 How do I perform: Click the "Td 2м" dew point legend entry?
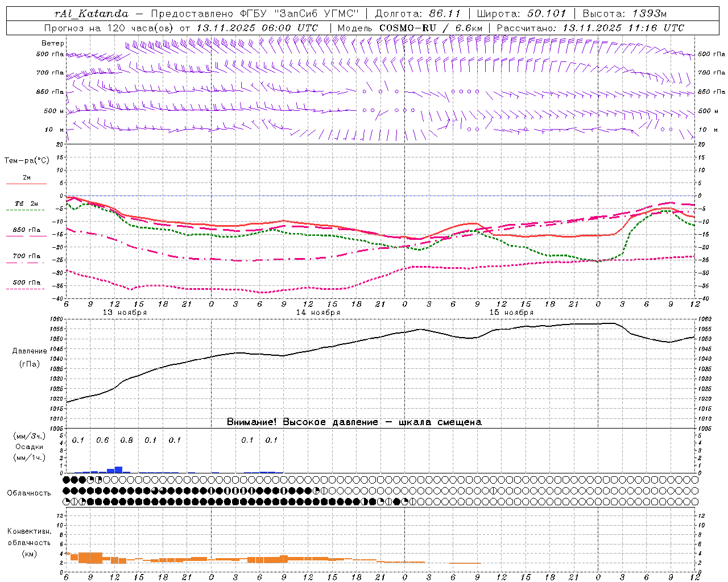tap(27, 203)
